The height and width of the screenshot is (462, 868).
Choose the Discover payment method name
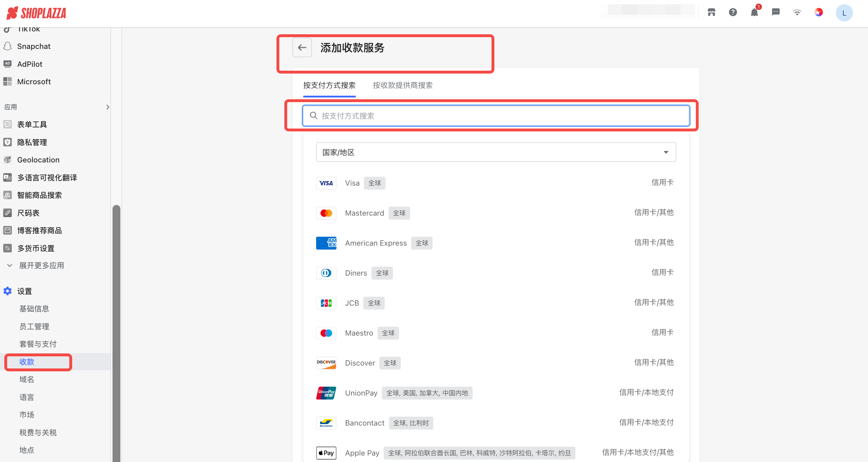point(360,363)
